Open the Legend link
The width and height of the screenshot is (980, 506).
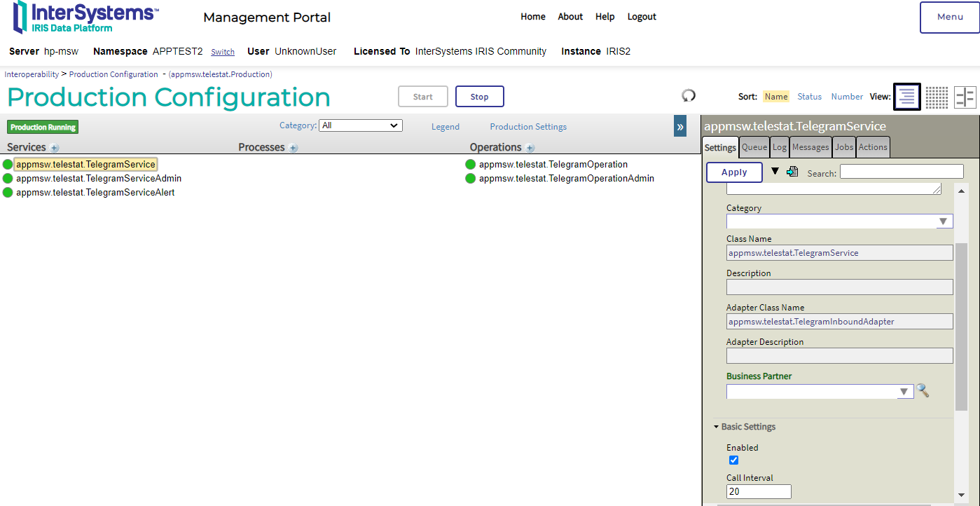[446, 127]
